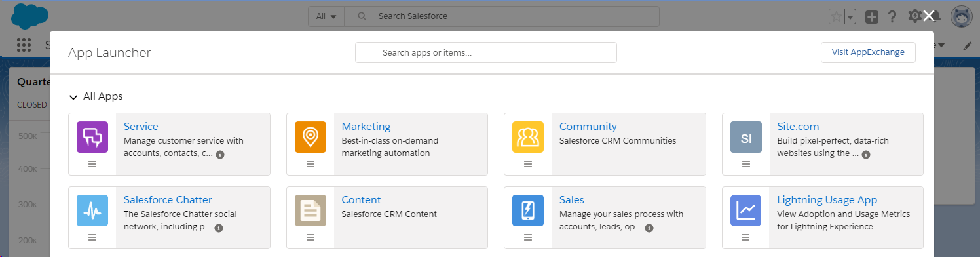
Task: Open the Setup gear icon
Action: pyautogui.click(x=915, y=16)
